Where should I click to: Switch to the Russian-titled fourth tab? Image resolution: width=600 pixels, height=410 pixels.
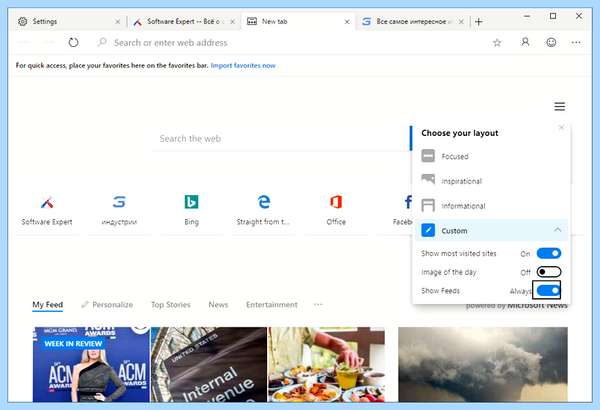(x=412, y=21)
